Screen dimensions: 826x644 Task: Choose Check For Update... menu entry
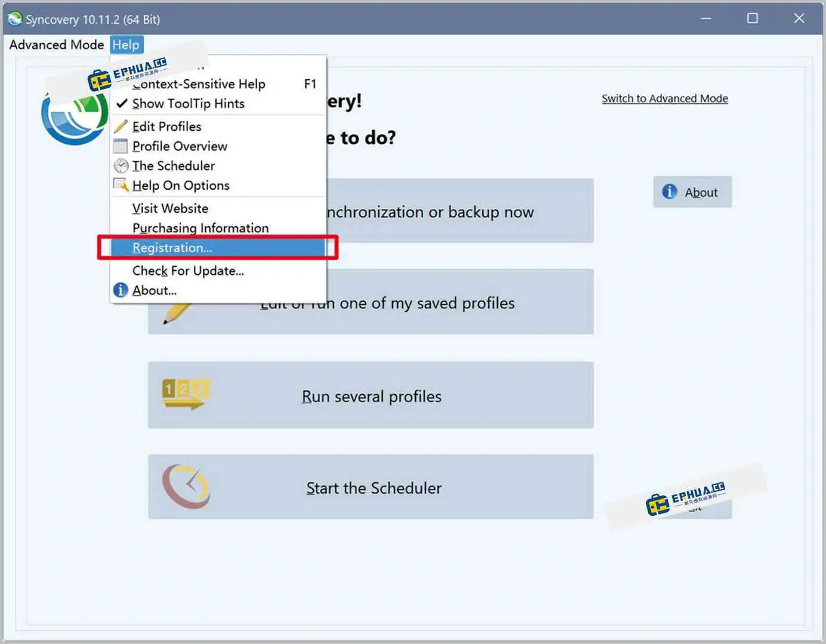188,271
